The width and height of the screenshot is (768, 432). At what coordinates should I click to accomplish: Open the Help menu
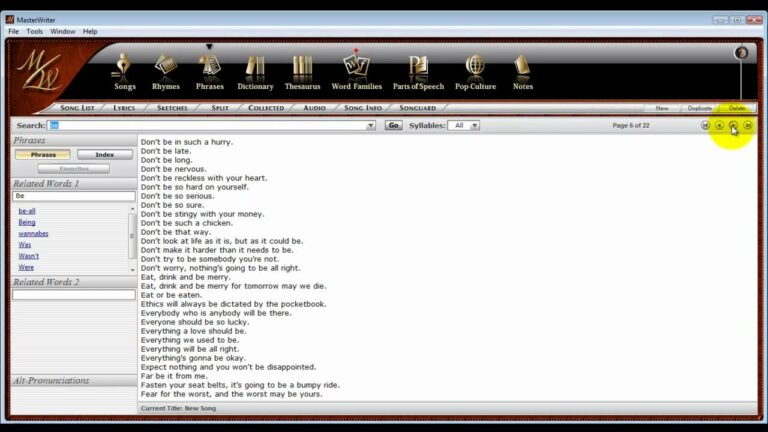[90, 31]
